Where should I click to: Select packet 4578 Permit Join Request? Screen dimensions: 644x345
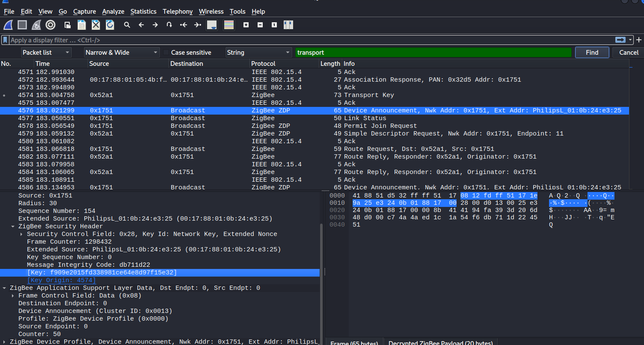pyautogui.click(x=315, y=126)
